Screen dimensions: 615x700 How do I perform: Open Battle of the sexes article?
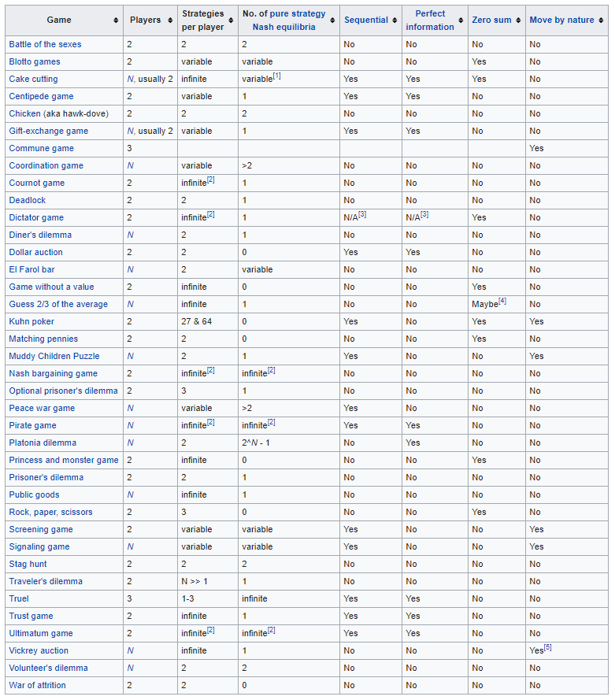tap(45, 44)
